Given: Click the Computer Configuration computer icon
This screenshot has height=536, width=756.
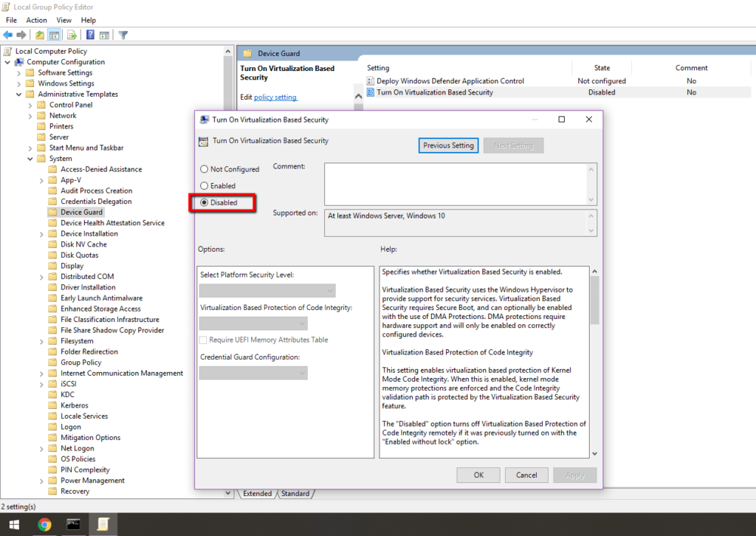Looking at the screenshot, I should tap(19, 62).
